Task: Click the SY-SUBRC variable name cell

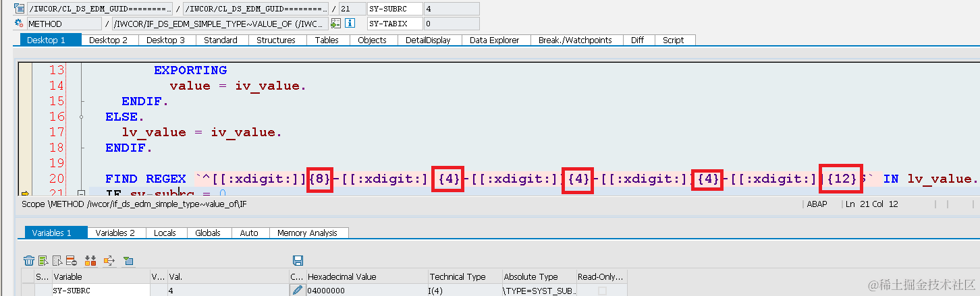Action: 101,291
